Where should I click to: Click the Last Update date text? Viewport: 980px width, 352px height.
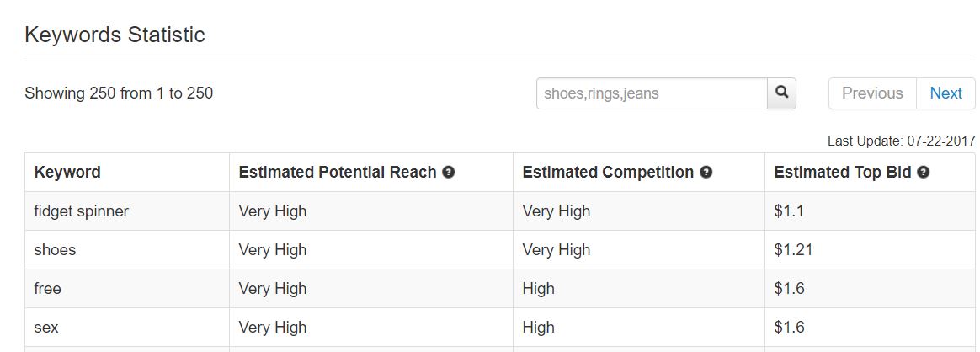(x=901, y=141)
